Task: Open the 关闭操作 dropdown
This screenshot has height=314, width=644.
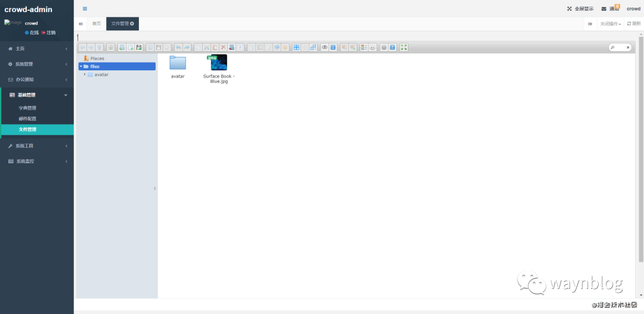Action: 611,24
